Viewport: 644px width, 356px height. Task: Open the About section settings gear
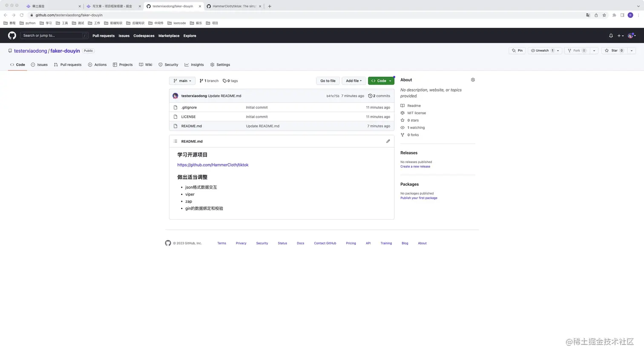pyautogui.click(x=473, y=80)
